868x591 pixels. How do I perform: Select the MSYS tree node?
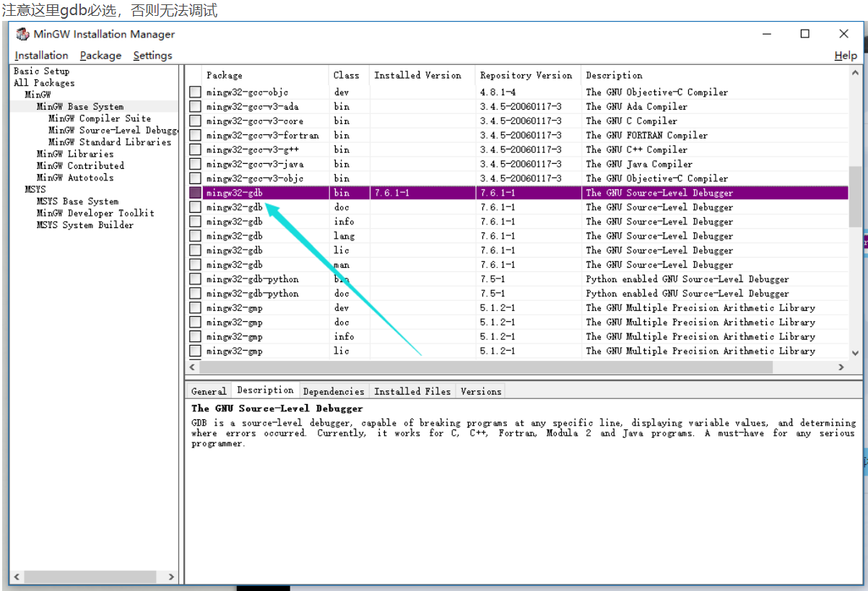click(x=35, y=189)
